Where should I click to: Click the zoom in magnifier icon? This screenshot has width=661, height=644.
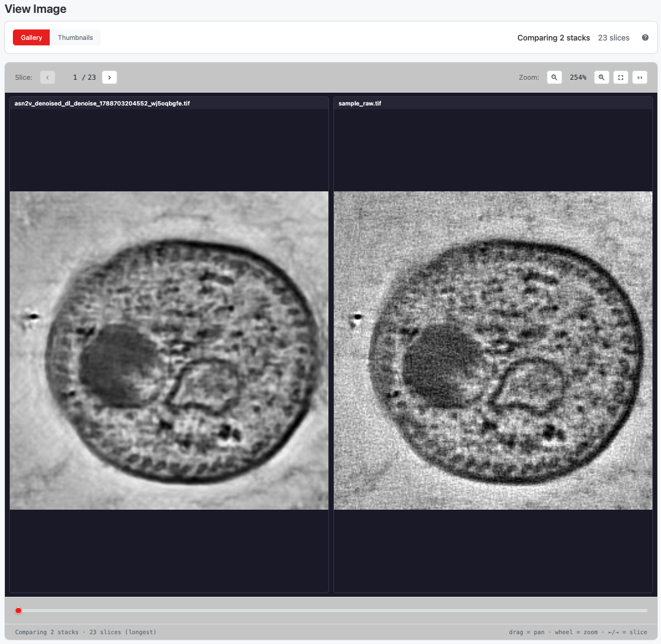[601, 77]
